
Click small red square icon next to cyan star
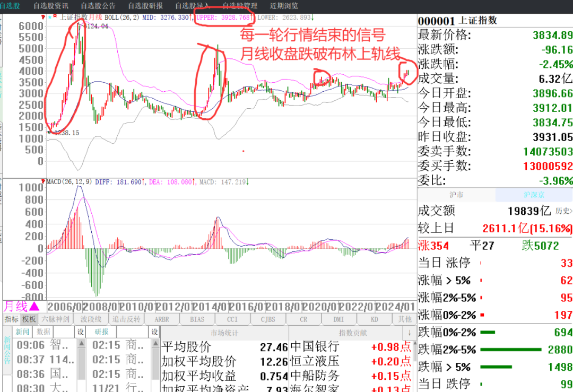55,16
